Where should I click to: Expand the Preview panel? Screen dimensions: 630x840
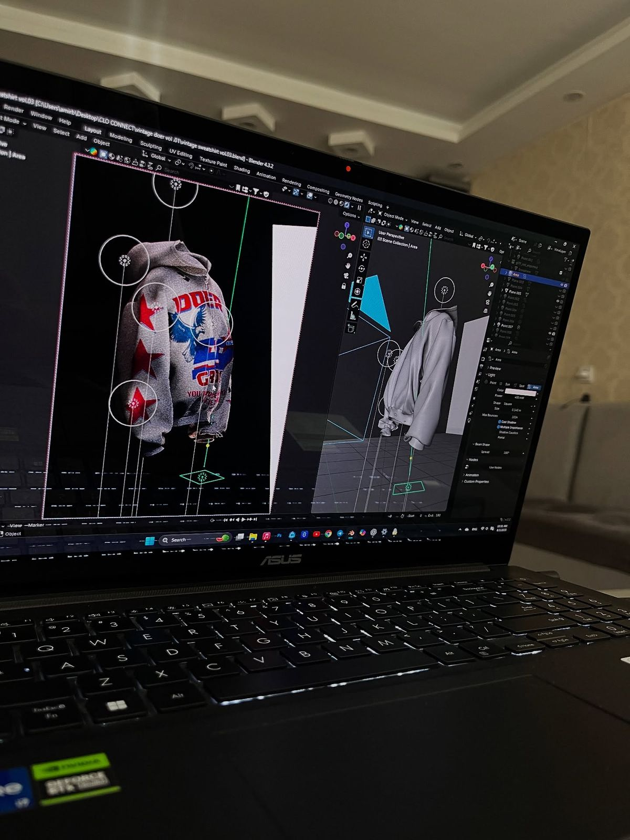pyautogui.click(x=494, y=368)
